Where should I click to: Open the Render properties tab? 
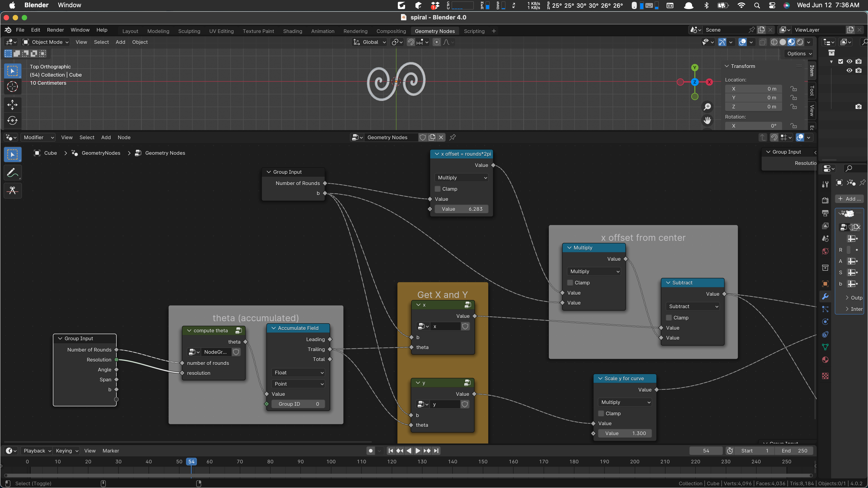point(825,200)
